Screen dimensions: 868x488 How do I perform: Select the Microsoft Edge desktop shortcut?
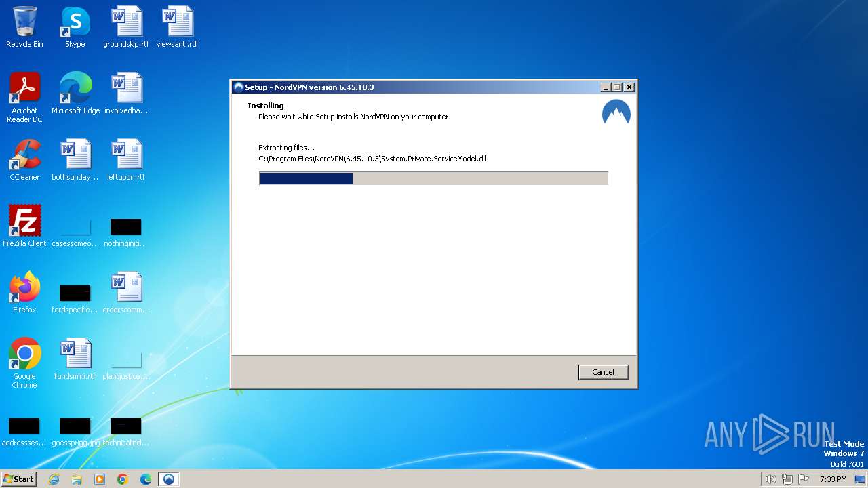pos(75,94)
